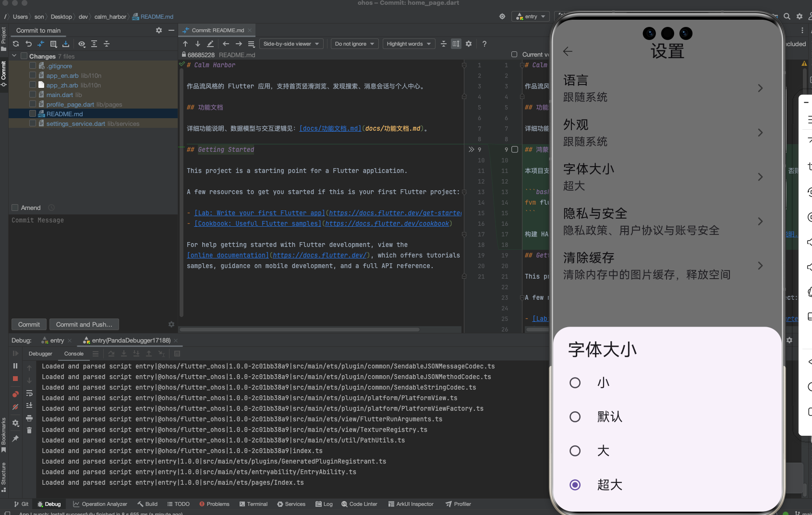This screenshot has height=515, width=812.
Task: Open the Problems tool window
Action: pyautogui.click(x=214, y=504)
